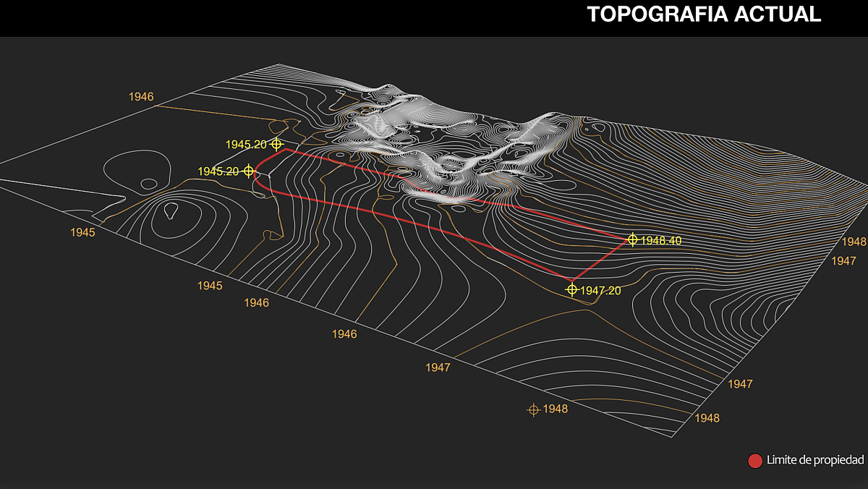Image resolution: width=868 pixels, height=489 pixels.
Task: Click the 1945 label next to the front-edge 1946
Action: click(x=210, y=286)
